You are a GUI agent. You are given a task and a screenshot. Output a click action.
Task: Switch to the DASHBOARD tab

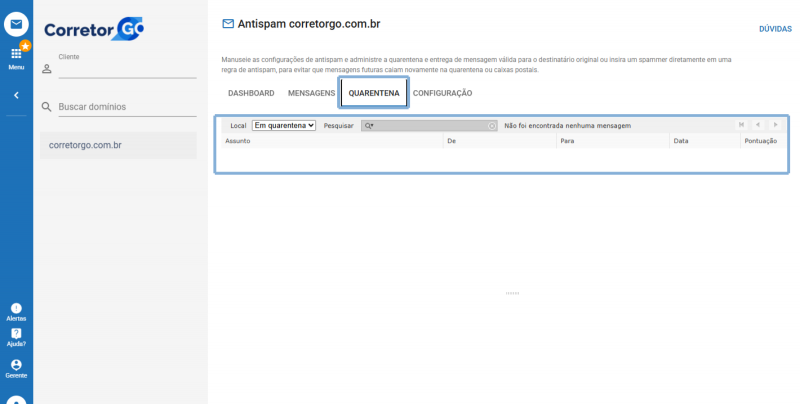(251, 93)
